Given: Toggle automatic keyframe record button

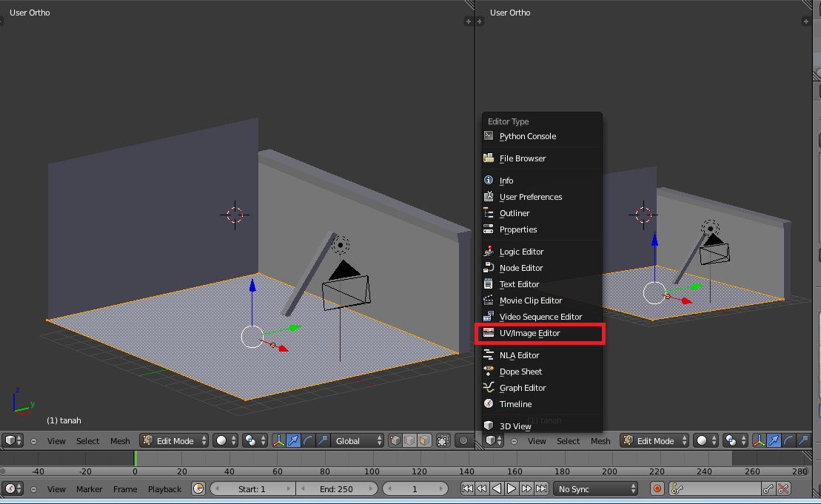Looking at the screenshot, I should 657,488.
